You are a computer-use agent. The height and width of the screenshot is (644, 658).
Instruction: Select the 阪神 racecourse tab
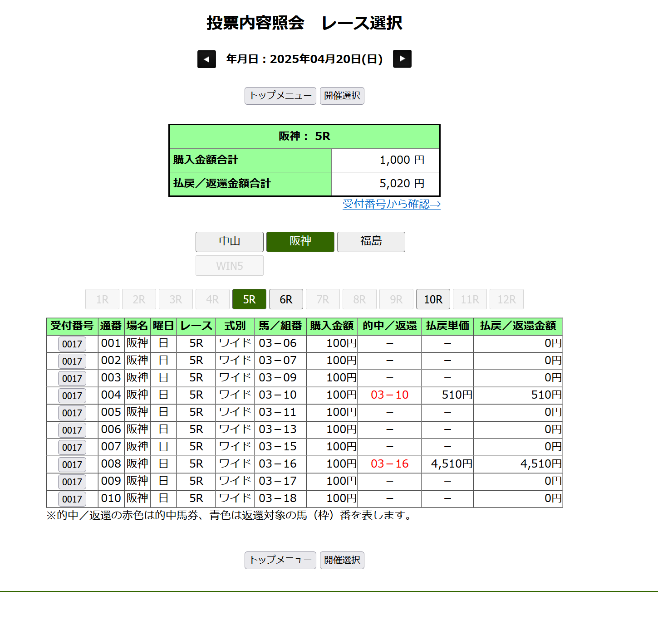click(x=300, y=242)
